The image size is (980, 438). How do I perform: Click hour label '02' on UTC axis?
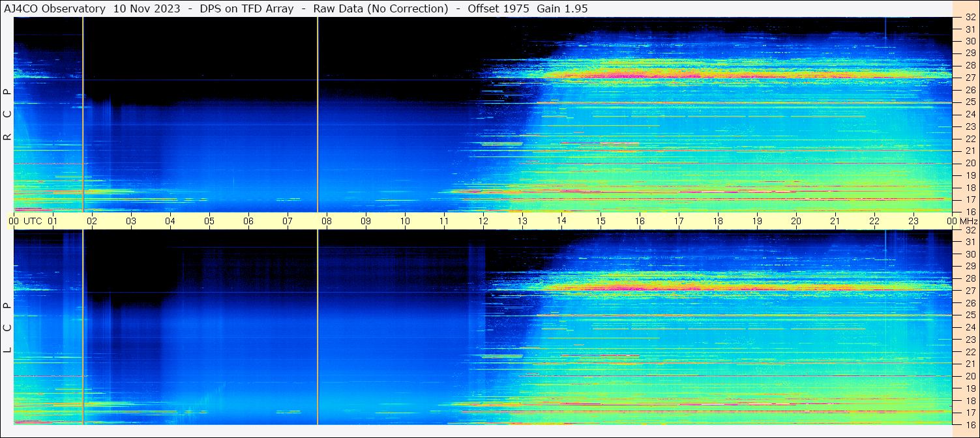[x=92, y=221]
